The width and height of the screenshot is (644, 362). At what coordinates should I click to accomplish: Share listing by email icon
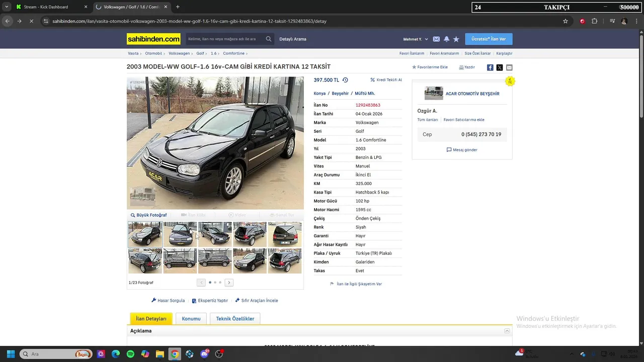pos(509,67)
